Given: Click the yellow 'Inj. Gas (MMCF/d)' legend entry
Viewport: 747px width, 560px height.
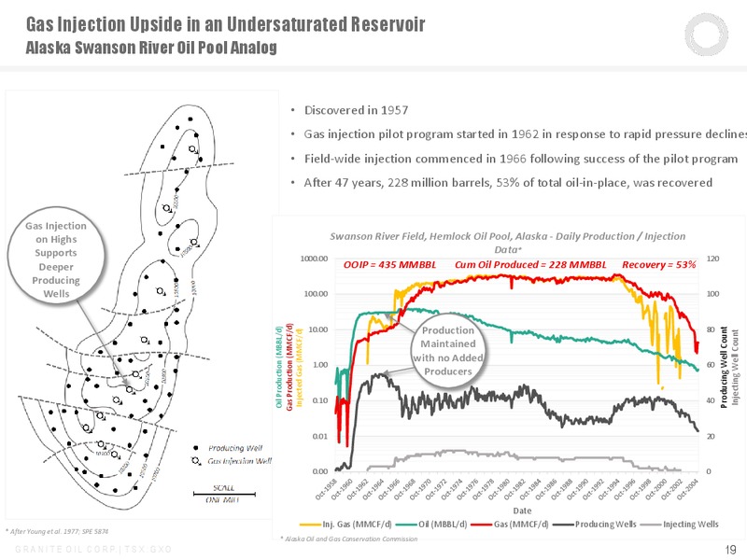Looking at the screenshot, I should tap(345, 525).
